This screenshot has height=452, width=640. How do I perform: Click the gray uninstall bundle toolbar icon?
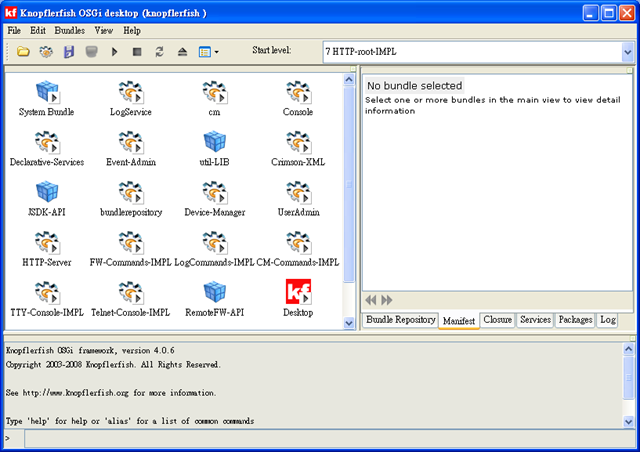click(x=91, y=51)
